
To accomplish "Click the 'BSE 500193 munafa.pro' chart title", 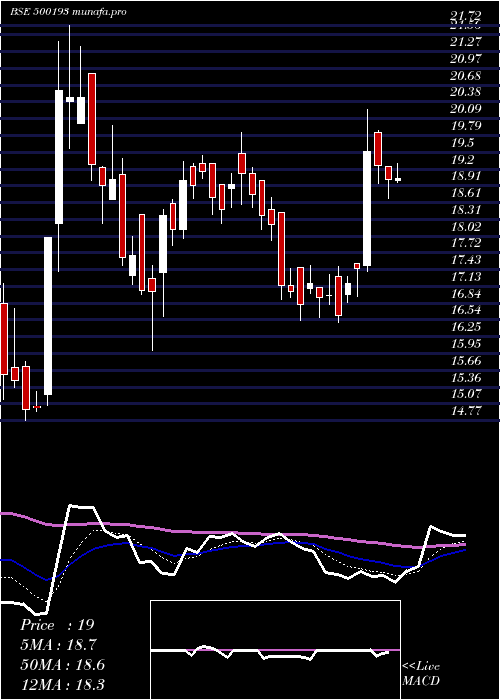I will [x=68, y=11].
